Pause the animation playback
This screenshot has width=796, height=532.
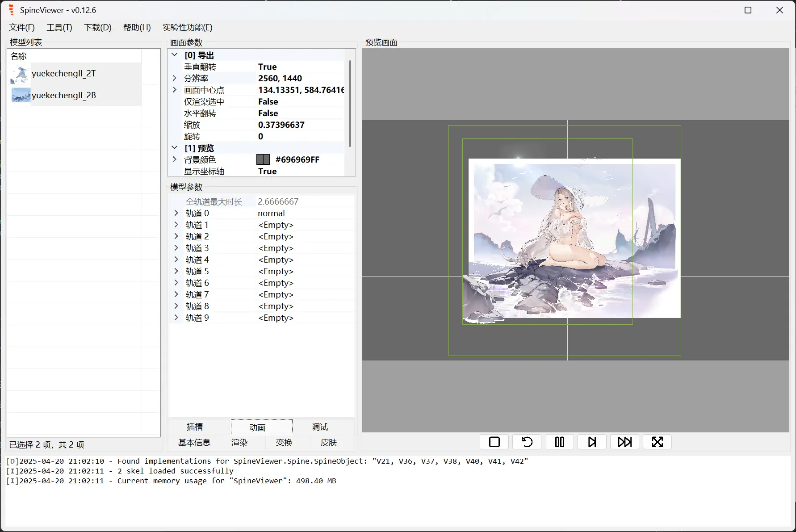pos(559,441)
